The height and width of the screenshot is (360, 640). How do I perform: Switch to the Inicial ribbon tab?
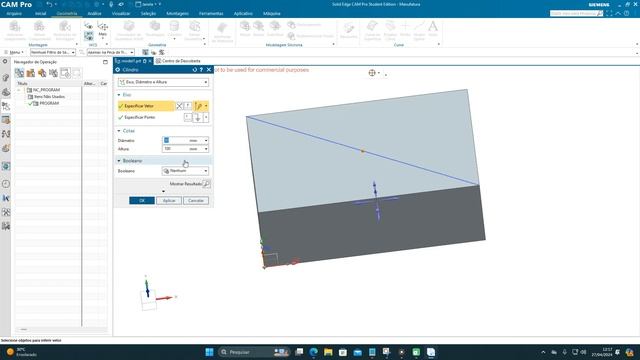[40, 13]
